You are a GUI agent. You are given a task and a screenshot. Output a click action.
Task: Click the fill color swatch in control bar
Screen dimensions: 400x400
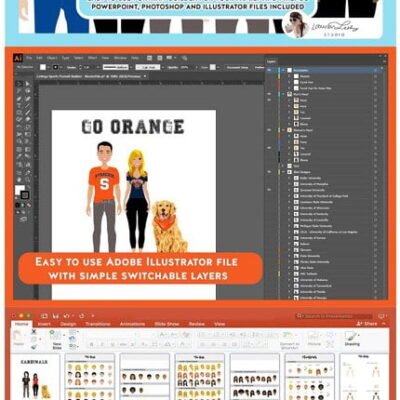(43, 67)
